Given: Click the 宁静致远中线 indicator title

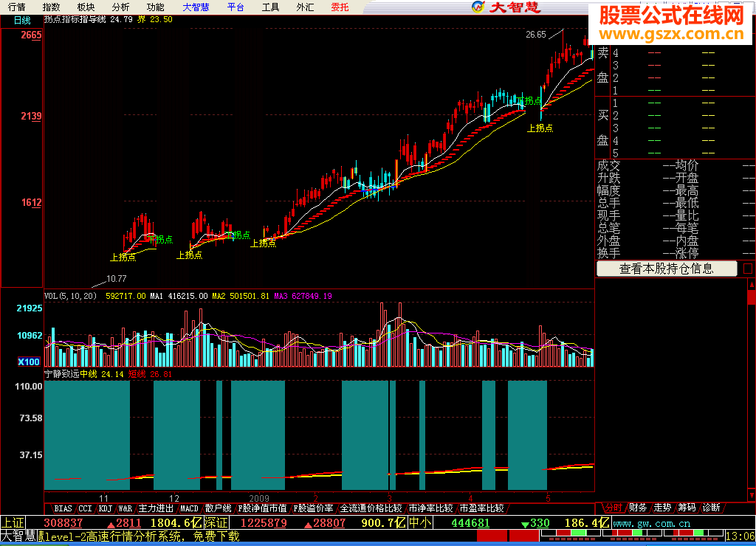Looking at the screenshot, I should [70, 374].
